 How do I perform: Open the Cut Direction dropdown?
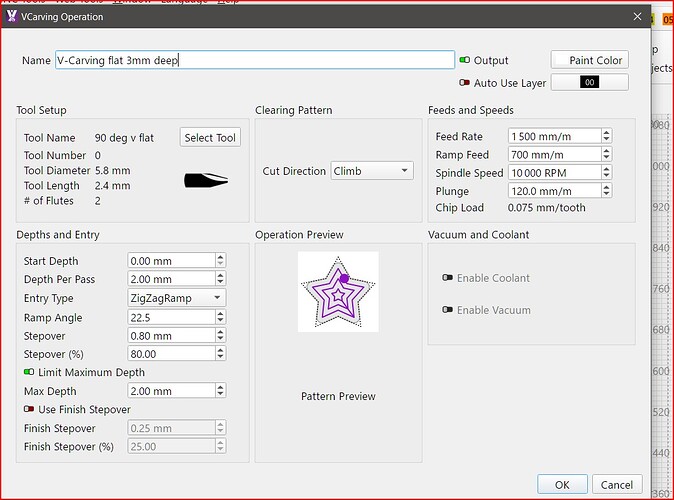pyautogui.click(x=372, y=171)
